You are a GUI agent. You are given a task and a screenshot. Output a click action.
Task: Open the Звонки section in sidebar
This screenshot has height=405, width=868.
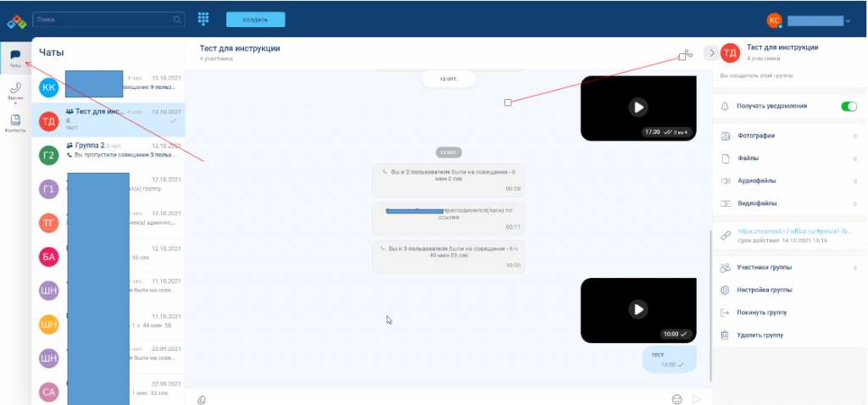[15, 92]
